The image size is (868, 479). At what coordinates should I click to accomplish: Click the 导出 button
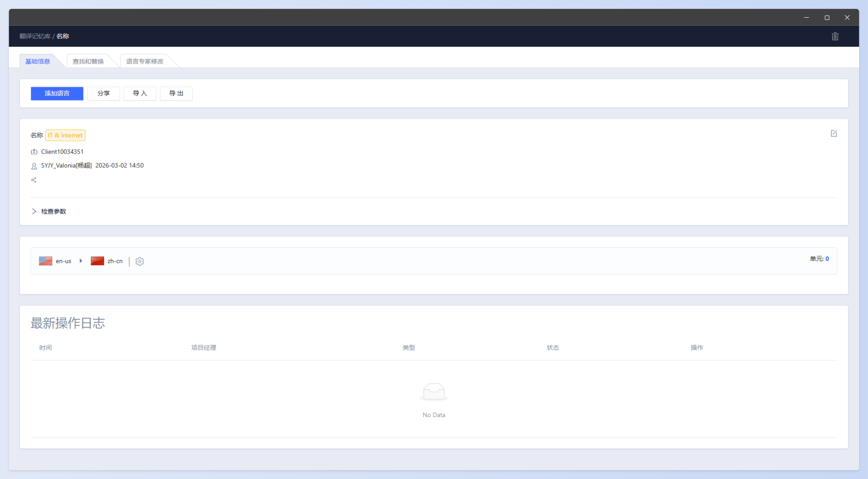[x=176, y=93]
